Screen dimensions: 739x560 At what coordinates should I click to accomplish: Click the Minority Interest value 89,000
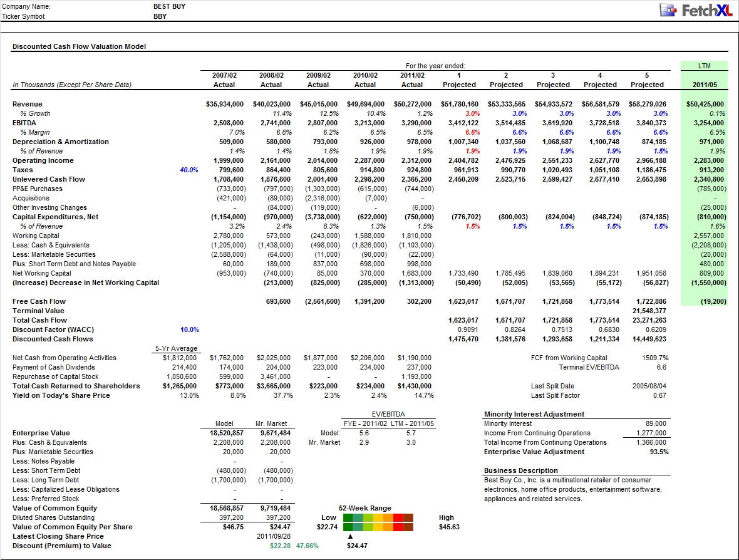click(x=656, y=424)
